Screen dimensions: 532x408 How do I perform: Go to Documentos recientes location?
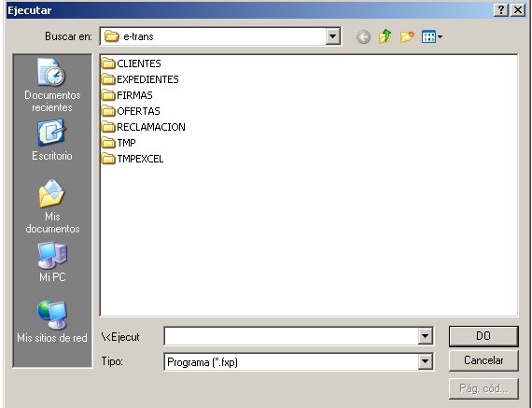[x=52, y=85]
